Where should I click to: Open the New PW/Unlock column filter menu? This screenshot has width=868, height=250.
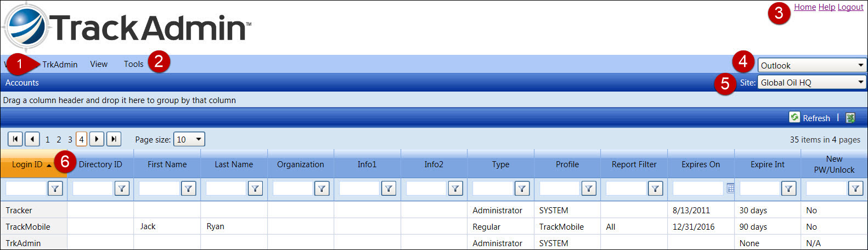pos(855,189)
